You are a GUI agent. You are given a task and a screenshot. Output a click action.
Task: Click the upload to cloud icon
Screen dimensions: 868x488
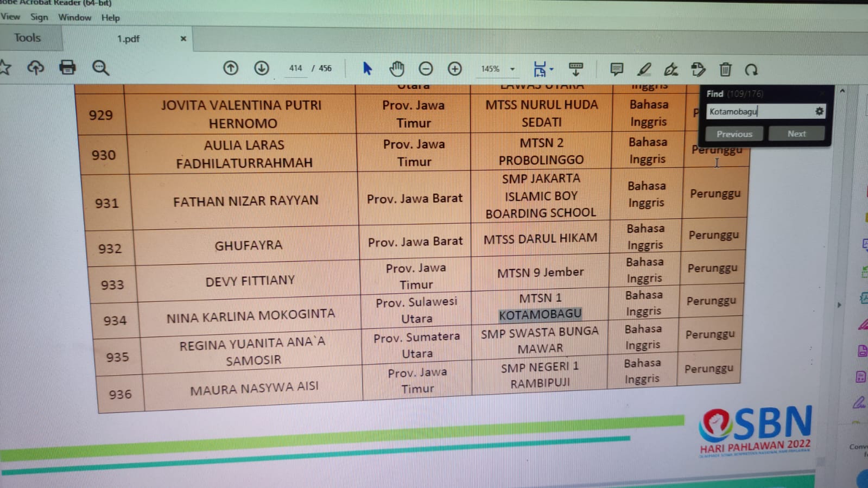click(x=36, y=67)
